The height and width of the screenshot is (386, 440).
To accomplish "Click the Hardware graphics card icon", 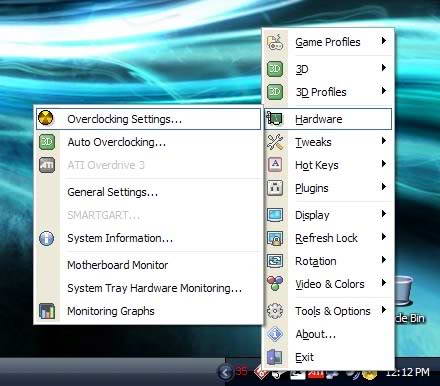I will click(274, 118).
